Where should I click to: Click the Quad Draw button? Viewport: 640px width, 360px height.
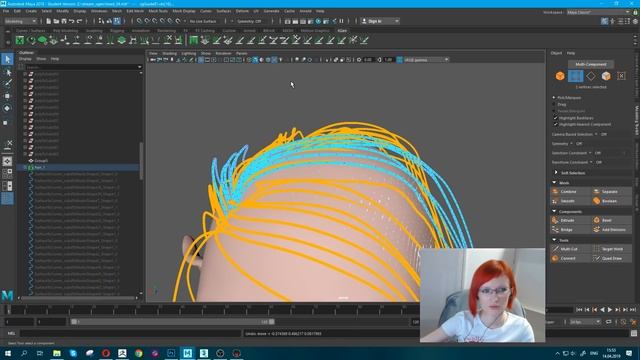612,258
